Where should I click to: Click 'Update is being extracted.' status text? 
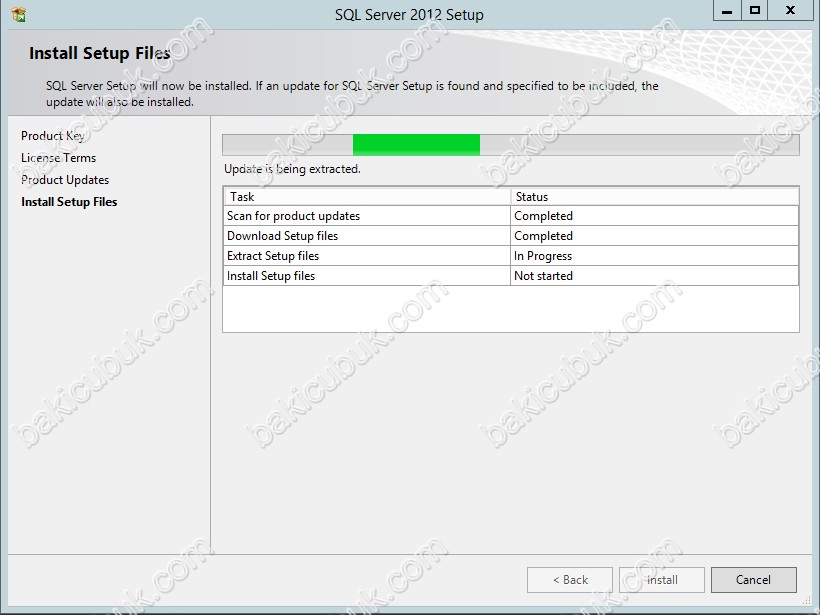coord(292,169)
